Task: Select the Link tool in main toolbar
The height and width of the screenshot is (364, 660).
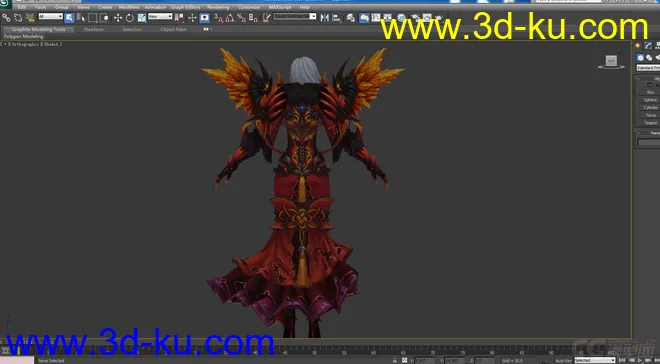Action: pyautogui.click(x=6, y=18)
